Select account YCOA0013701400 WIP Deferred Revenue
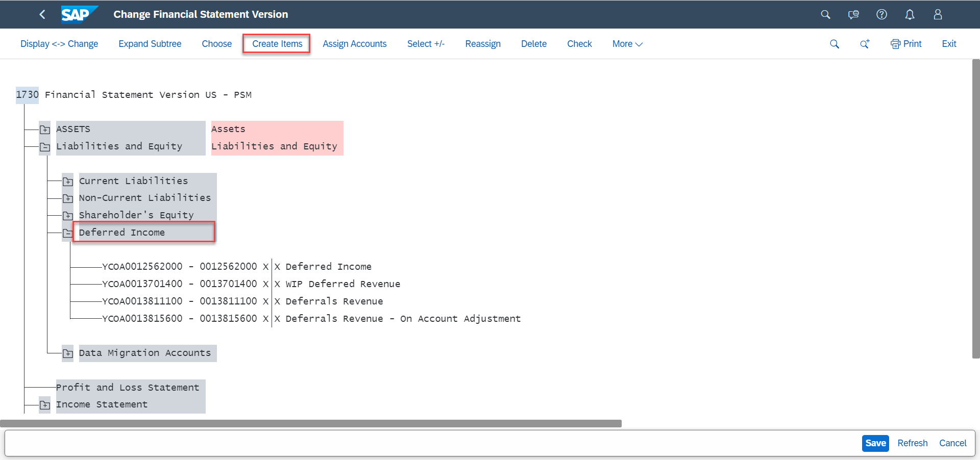 coord(251,284)
